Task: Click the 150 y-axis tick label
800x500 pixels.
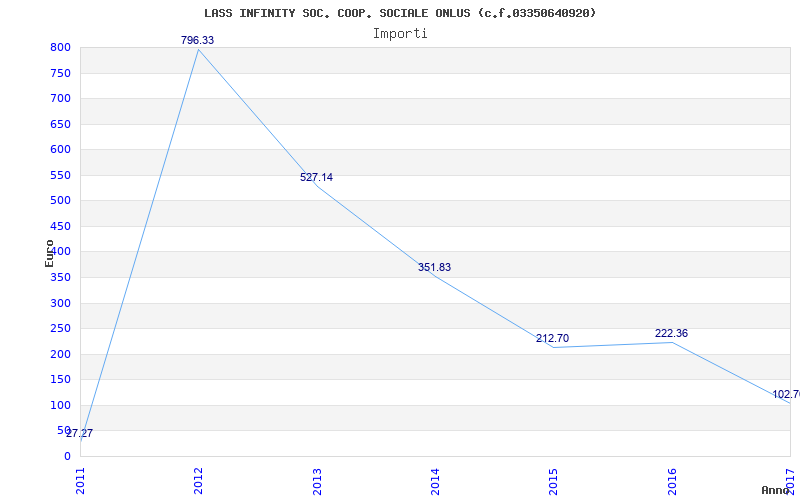Action: click(x=60, y=380)
